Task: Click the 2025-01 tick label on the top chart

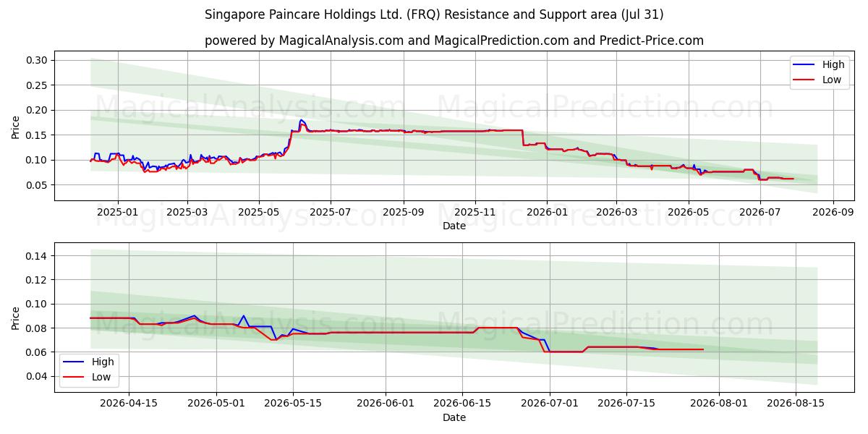Action: tap(117, 213)
